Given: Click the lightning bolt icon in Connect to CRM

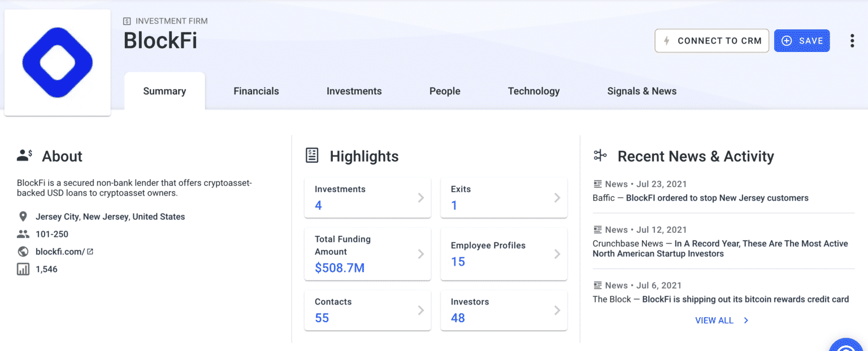Looking at the screenshot, I should coord(666,41).
